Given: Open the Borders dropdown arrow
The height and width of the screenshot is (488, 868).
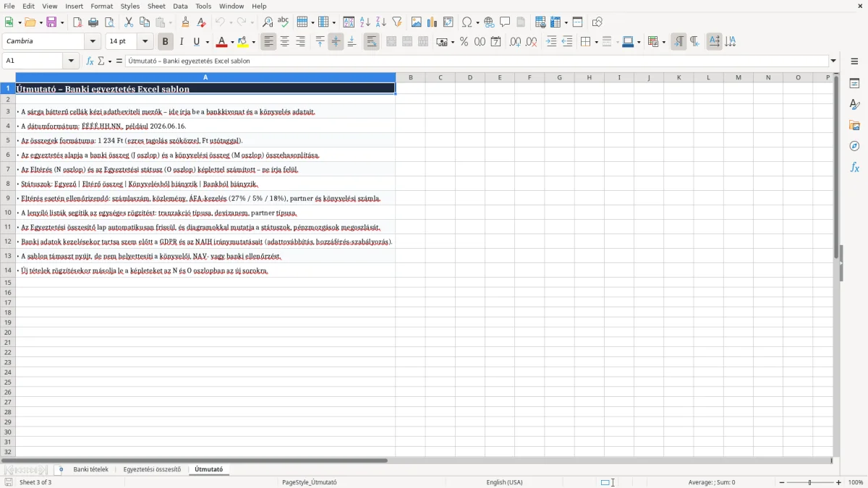Looking at the screenshot, I should tap(595, 42).
